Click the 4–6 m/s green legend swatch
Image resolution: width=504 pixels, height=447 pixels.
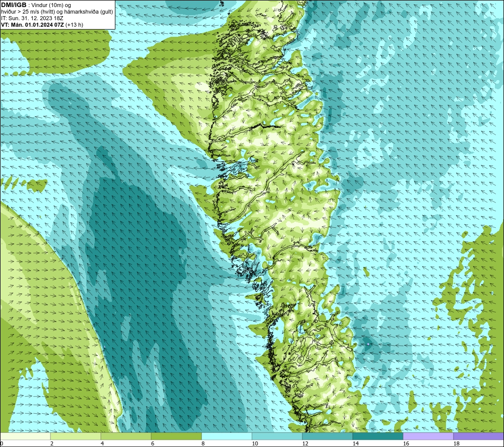[126, 436]
